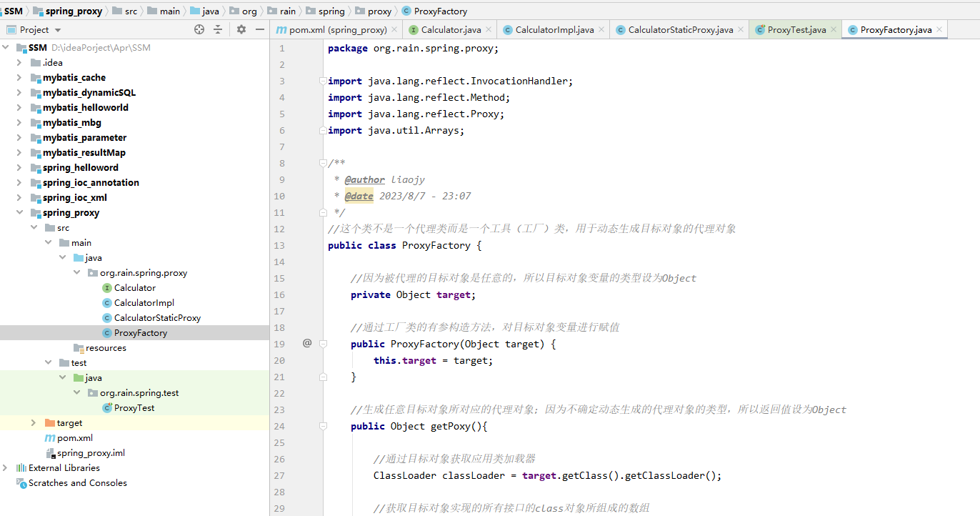Click the locate opened file crosshair icon
The image size is (980, 516).
(199, 29)
